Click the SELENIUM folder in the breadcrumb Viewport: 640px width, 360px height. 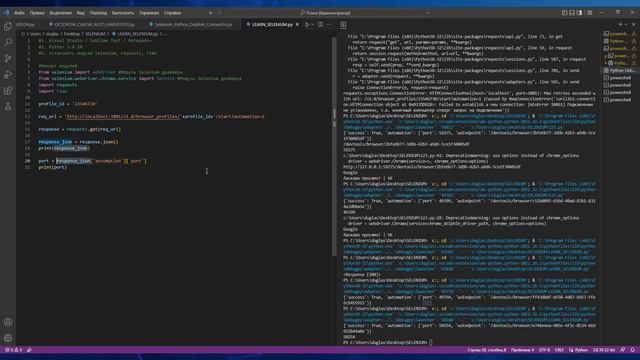95,34
